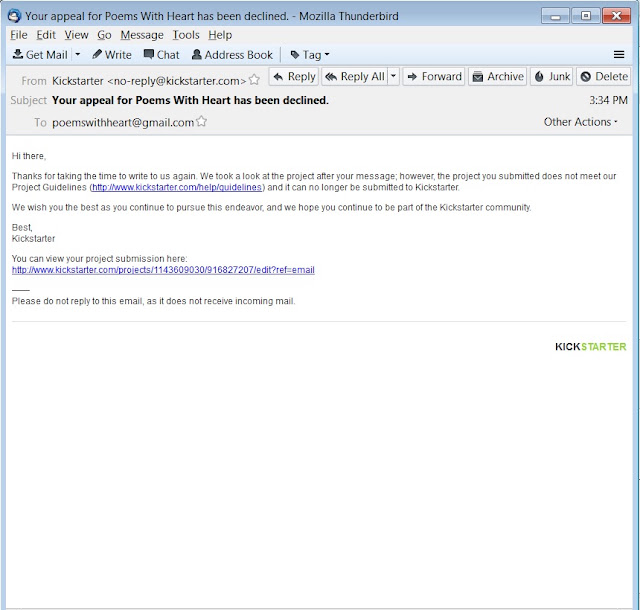This screenshot has width=640, height=610.
Task: Click the 3:34 PM timestamp
Action: (608, 100)
